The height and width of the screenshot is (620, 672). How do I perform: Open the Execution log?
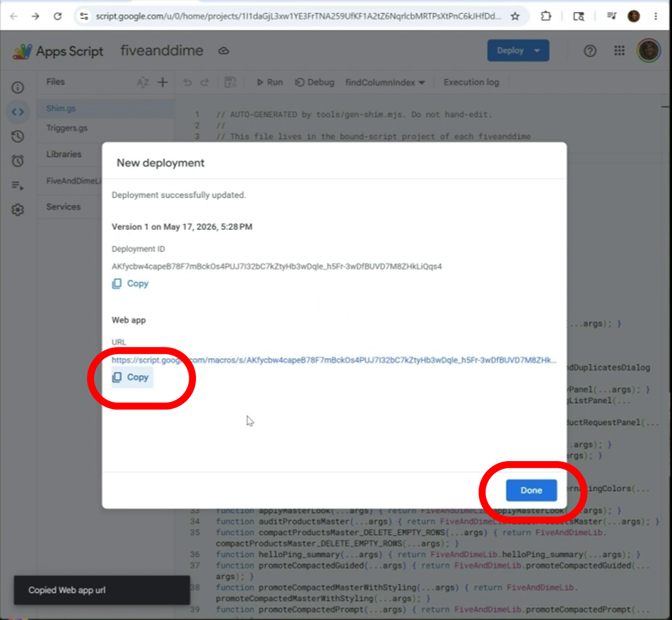[x=471, y=82]
